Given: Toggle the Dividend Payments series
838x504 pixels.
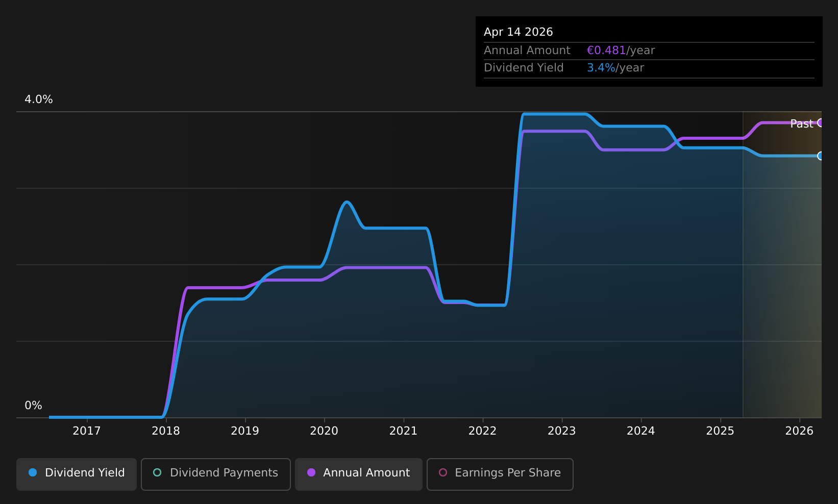Looking at the screenshot, I should point(216,474).
